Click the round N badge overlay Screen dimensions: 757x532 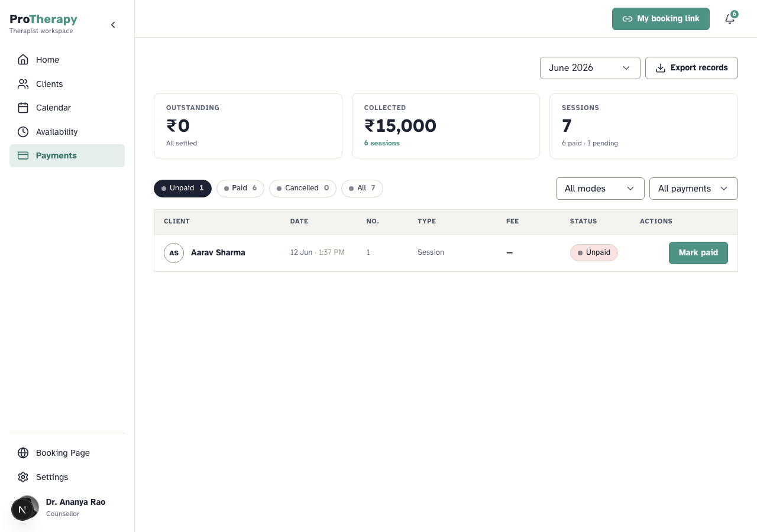[x=22, y=510]
